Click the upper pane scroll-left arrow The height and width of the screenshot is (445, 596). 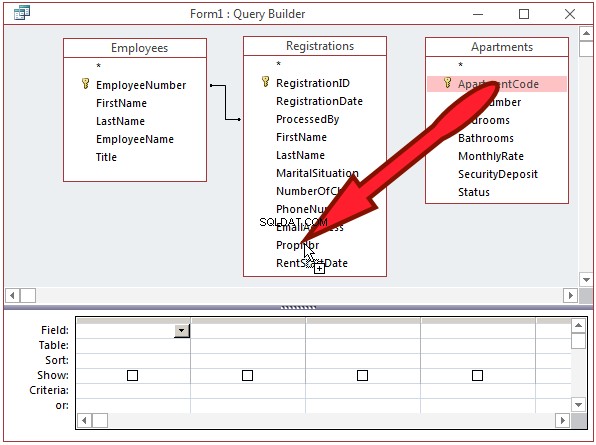click(x=13, y=295)
